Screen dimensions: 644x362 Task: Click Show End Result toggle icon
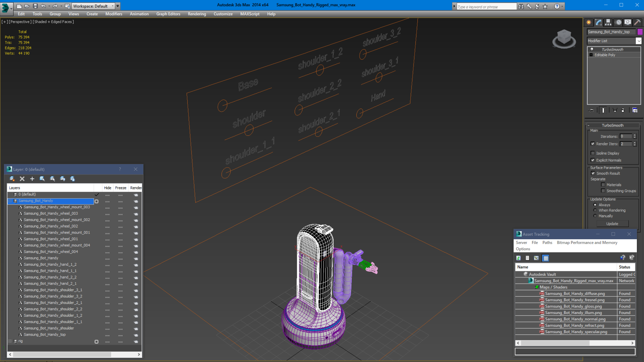(603, 110)
